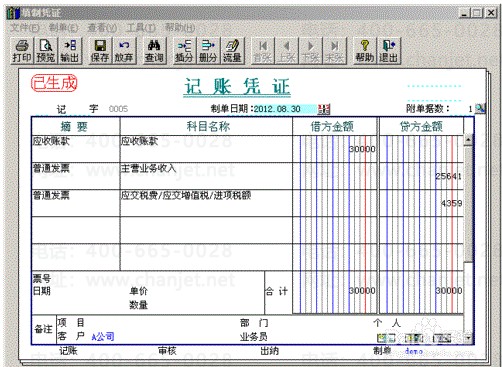502x367 pixels.
Task: Open the 文件 menu
Action: coord(25,27)
